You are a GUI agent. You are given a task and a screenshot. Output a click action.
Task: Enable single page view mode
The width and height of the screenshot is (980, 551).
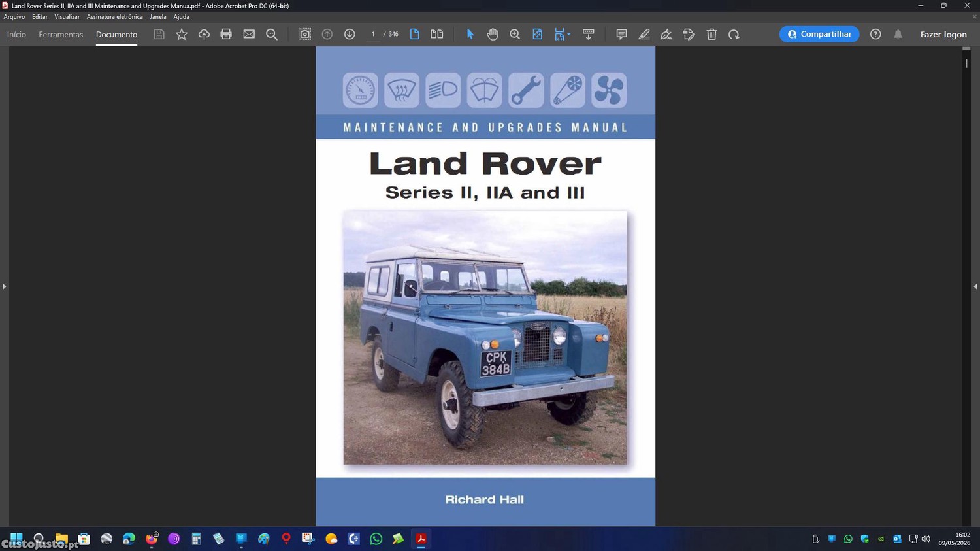tap(414, 34)
